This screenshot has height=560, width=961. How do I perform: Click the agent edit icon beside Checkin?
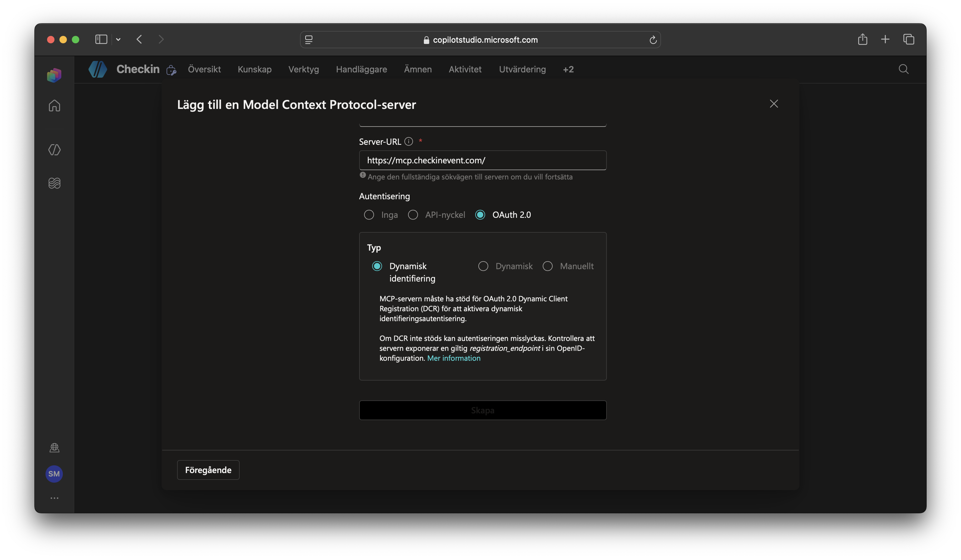(x=171, y=70)
